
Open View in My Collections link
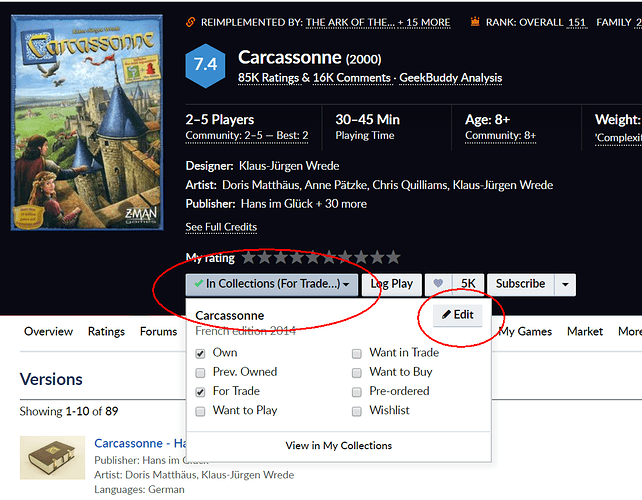(x=339, y=446)
